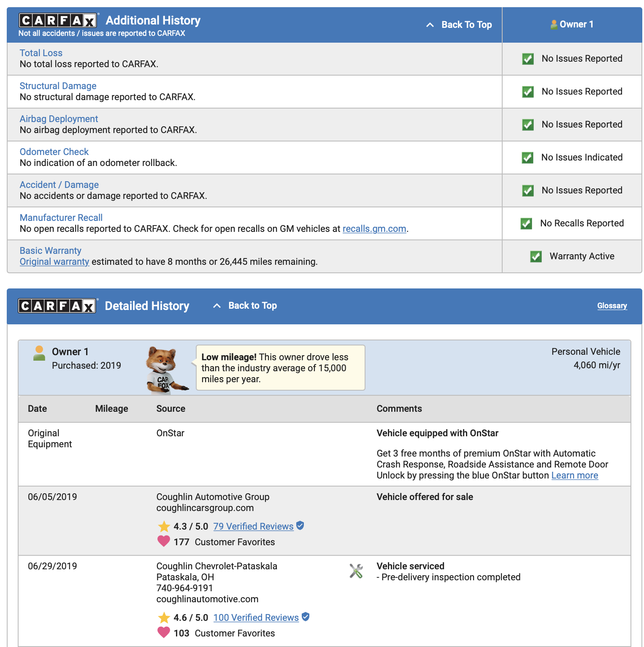The image size is (644, 647).
Task: Click the Original Equipment date cell
Action: (50, 439)
